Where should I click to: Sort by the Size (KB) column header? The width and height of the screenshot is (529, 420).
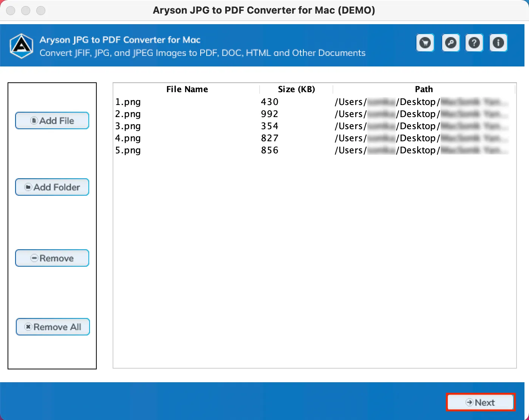point(296,89)
